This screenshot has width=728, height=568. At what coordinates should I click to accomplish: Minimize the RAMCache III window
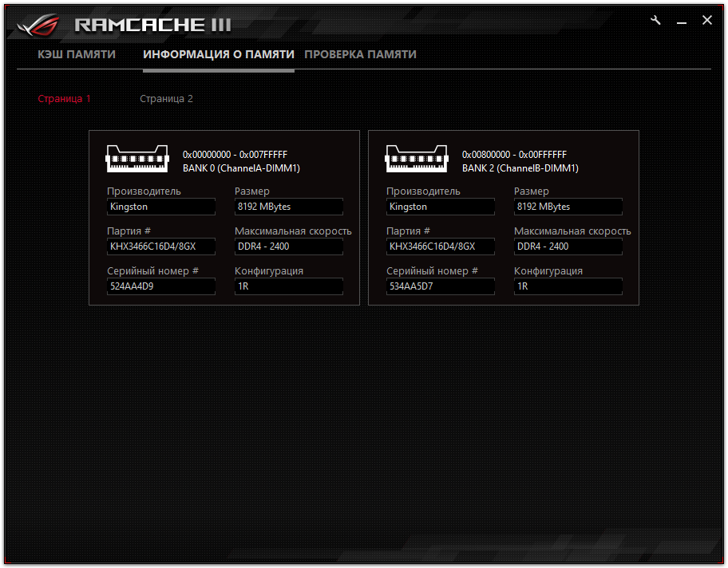[682, 22]
